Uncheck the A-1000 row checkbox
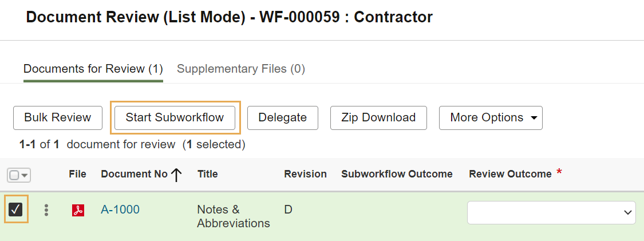Viewport: 644px width, 241px height. pos(15,210)
